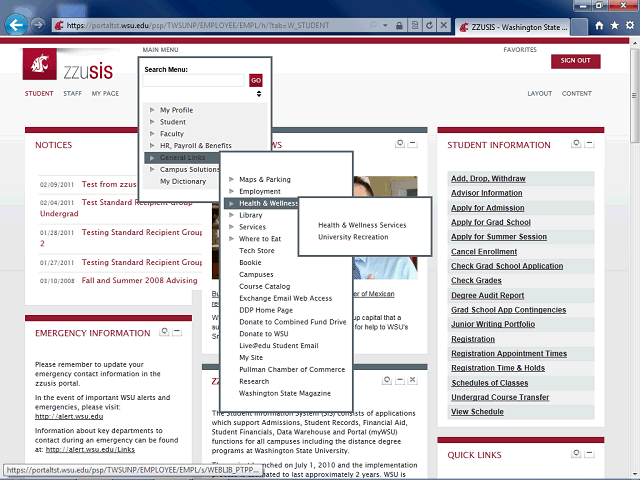The image size is (640, 480).
Task: Expand the Maps & Parking submenu
Action: click(231, 179)
